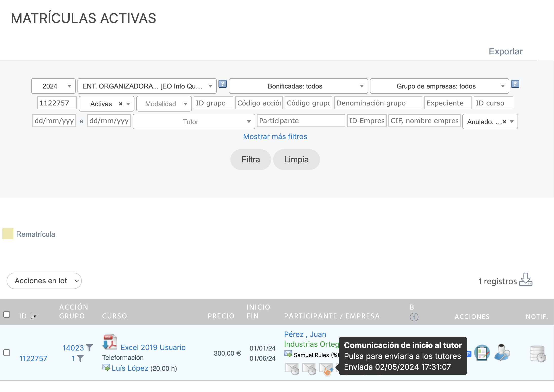Viewport: 554px width, 392px height.
Task: Open the 2024 year dropdown
Action: point(53,86)
